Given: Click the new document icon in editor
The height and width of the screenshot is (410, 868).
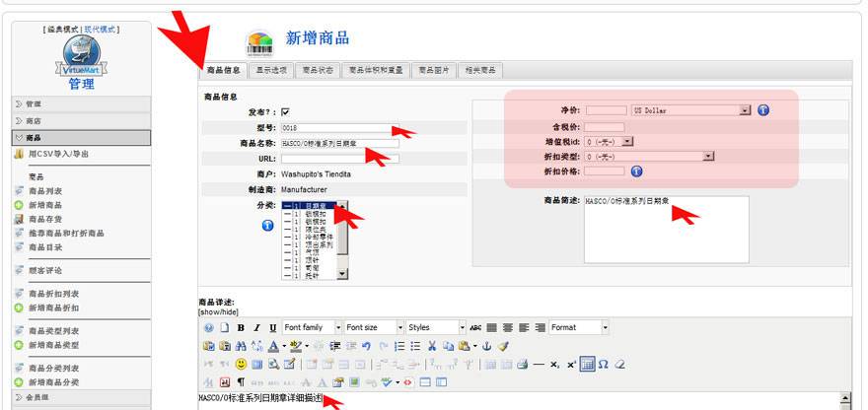Looking at the screenshot, I should (225, 327).
